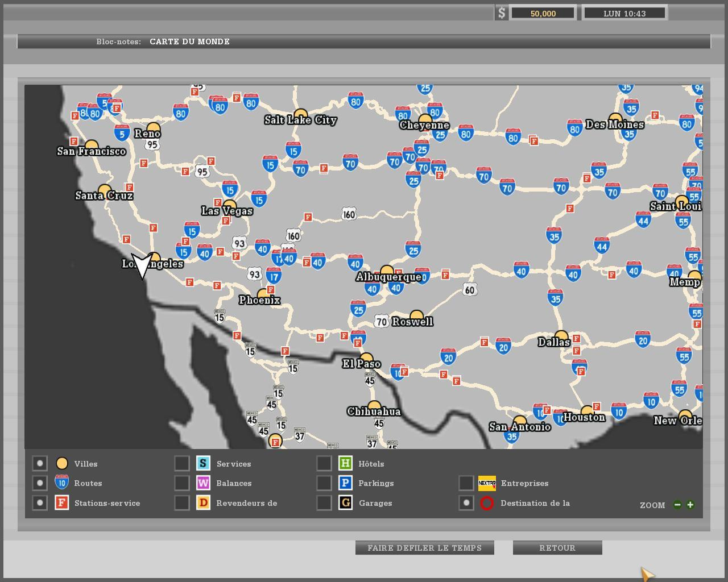Viewport: 728px width, 582px height.
Task: Select the Des Moines city marker
Action: (x=615, y=119)
